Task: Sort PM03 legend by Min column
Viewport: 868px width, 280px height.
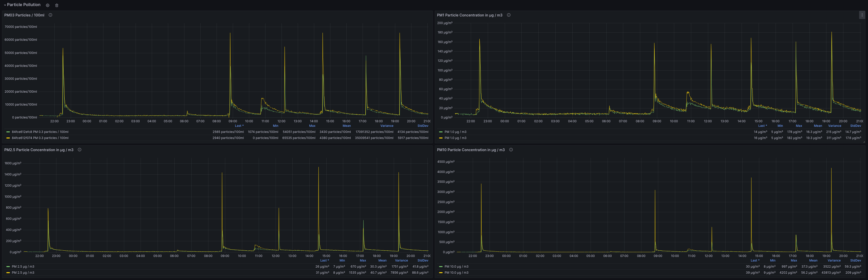Action: click(276, 126)
